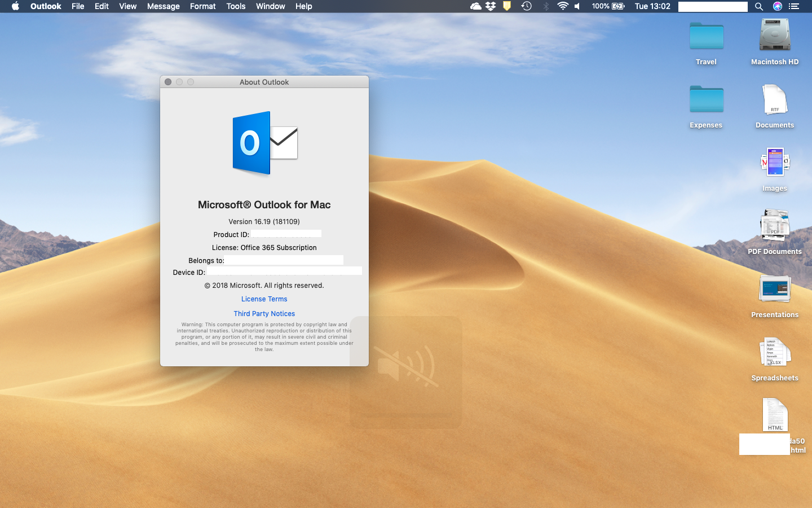Close the About Outlook window

tap(168, 82)
